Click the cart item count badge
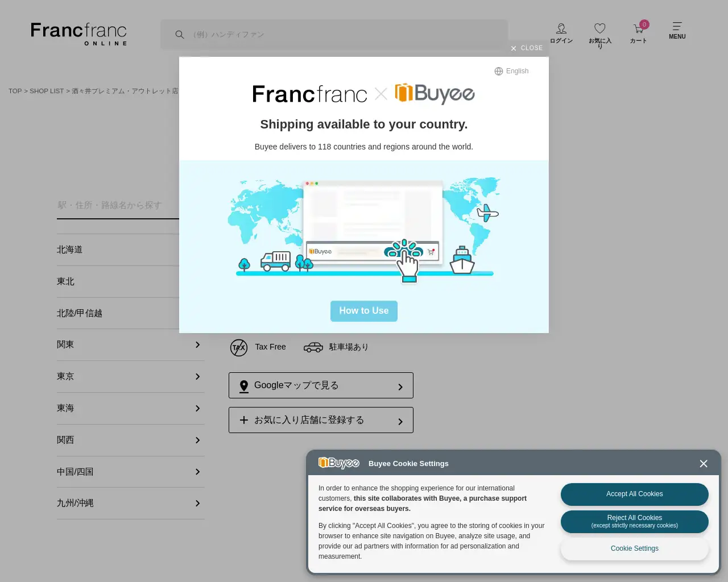 [x=644, y=24]
